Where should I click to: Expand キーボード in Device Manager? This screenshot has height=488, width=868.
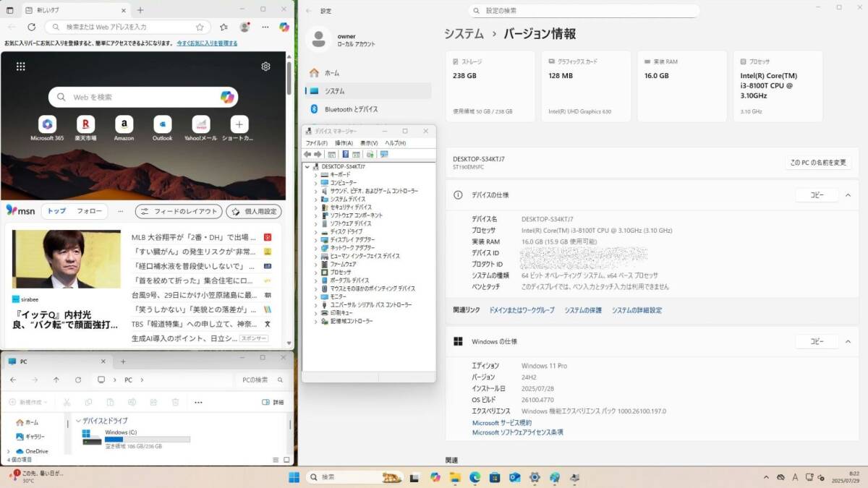[x=315, y=175]
